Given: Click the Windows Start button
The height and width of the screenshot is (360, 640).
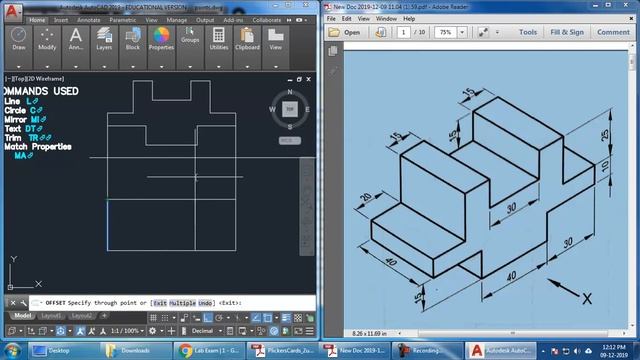Looking at the screenshot, I should click(x=12, y=351).
